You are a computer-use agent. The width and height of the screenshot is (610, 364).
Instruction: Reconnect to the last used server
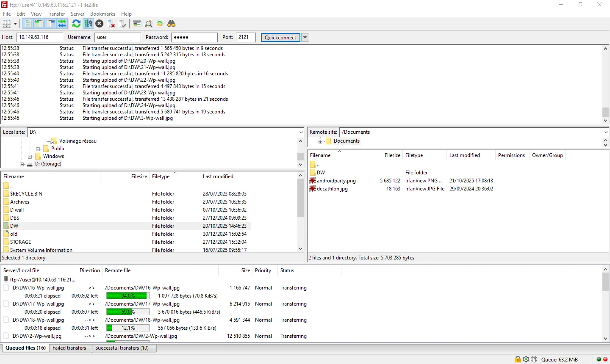[x=123, y=24]
